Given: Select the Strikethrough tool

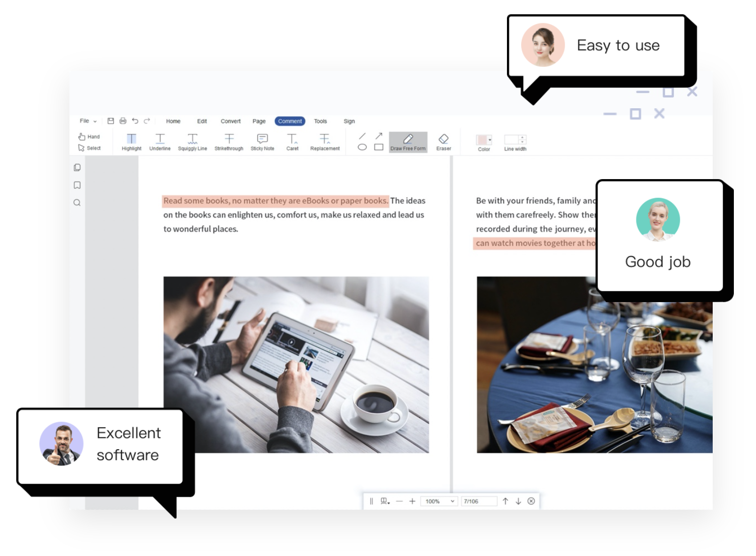Looking at the screenshot, I should click(229, 142).
